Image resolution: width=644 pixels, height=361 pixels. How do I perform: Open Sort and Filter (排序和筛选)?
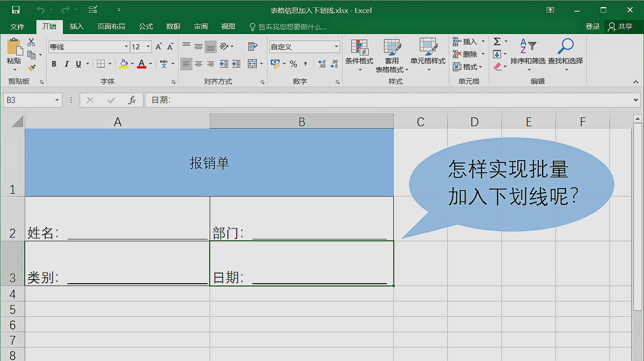coord(528,54)
